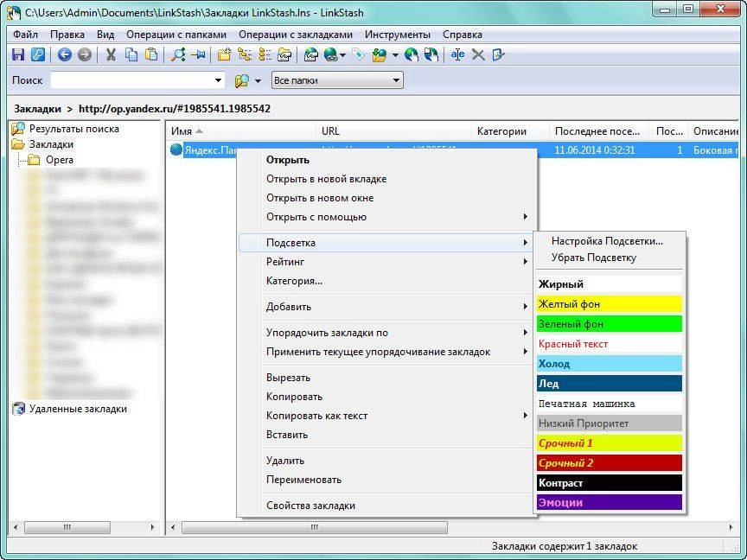Click the Rename 'a|e' toolbar icon

click(x=458, y=54)
